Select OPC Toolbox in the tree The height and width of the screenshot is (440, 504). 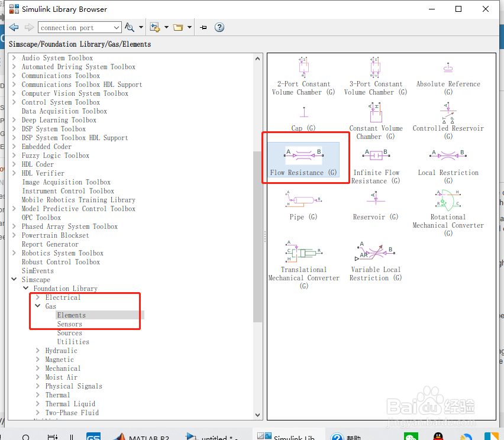click(x=41, y=217)
